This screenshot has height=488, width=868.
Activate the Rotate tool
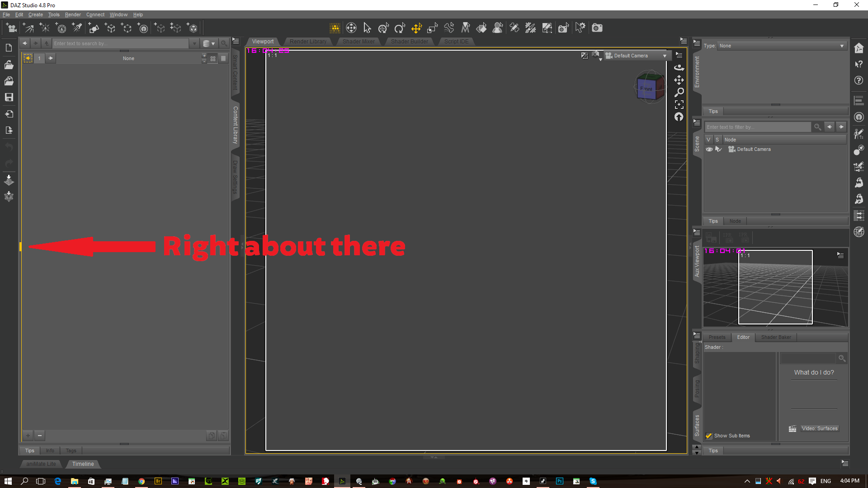tap(400, 28)
